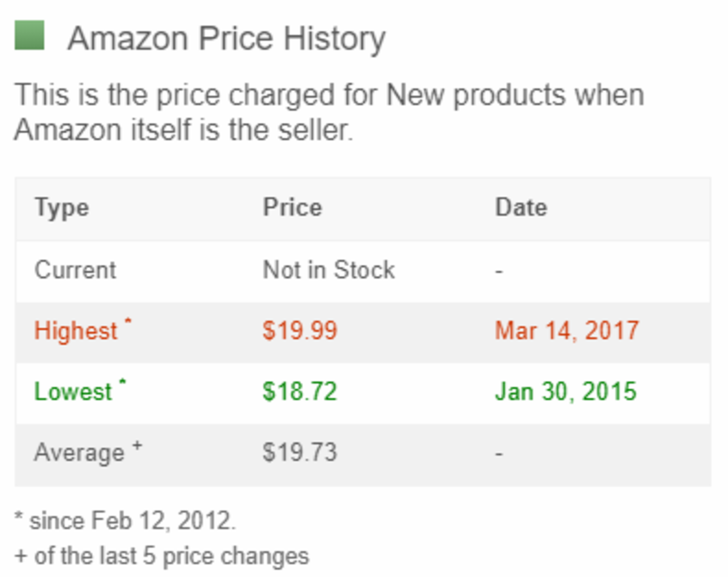728x577 pixels.
Task: Click the description text about New products
Action: click(x=328, y=112)
